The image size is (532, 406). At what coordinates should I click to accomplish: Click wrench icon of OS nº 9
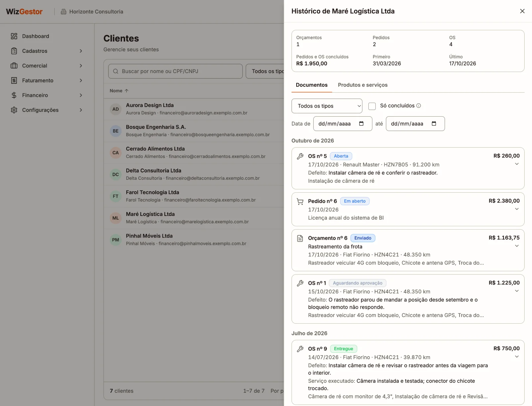(300, 349)
